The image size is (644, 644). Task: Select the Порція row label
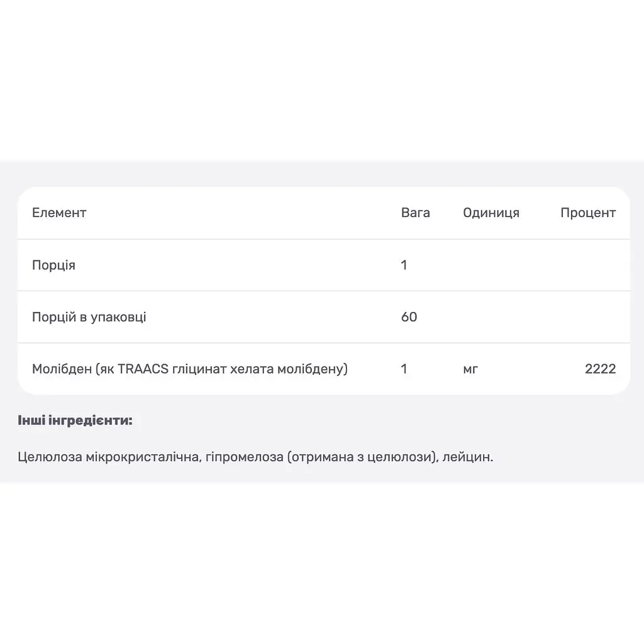[x=54, y=265]
